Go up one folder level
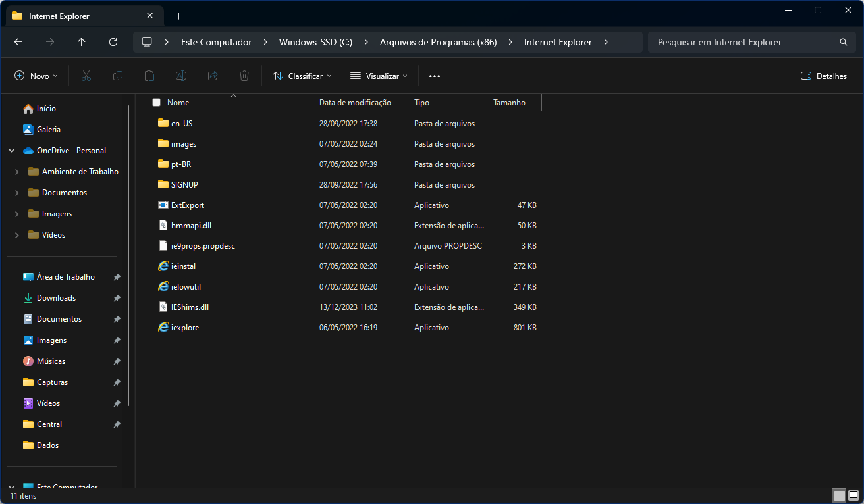The image size is (864, 504). (x=82, y=42)
